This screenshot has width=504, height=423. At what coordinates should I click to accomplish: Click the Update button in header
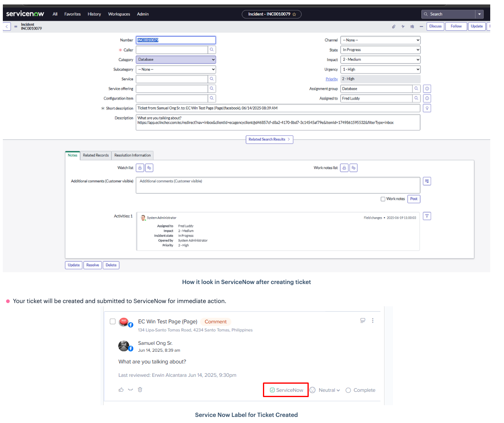(x=477, y=26)
